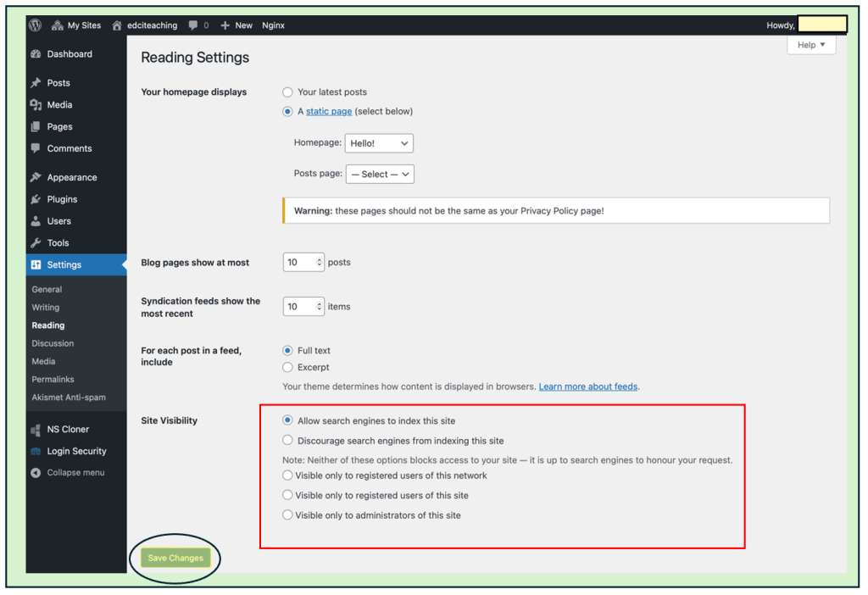Click the Collapse menu arrow icon
The height and width of the screenshot is (595, 868).
coord(36,473)
